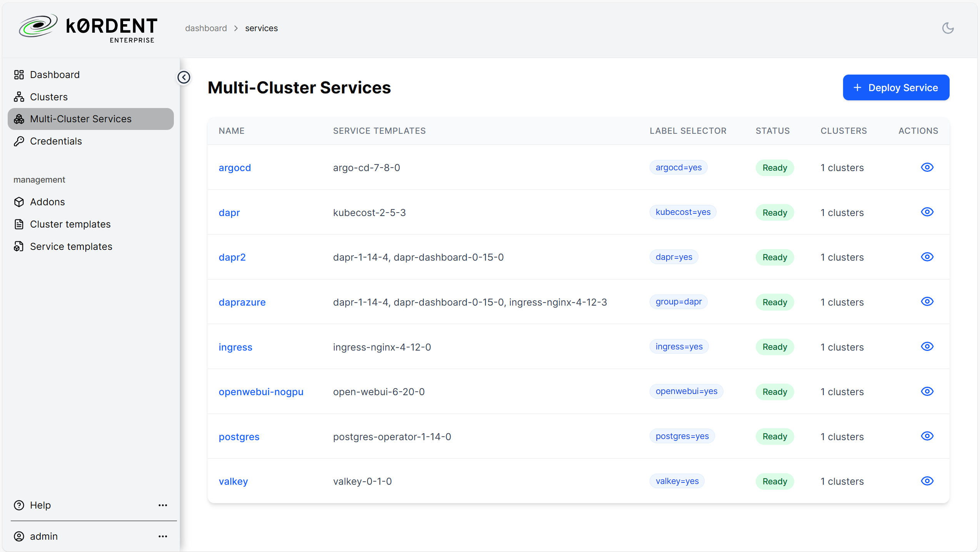Open the valkey service link
980x552 pixels.
coord(233,481)
